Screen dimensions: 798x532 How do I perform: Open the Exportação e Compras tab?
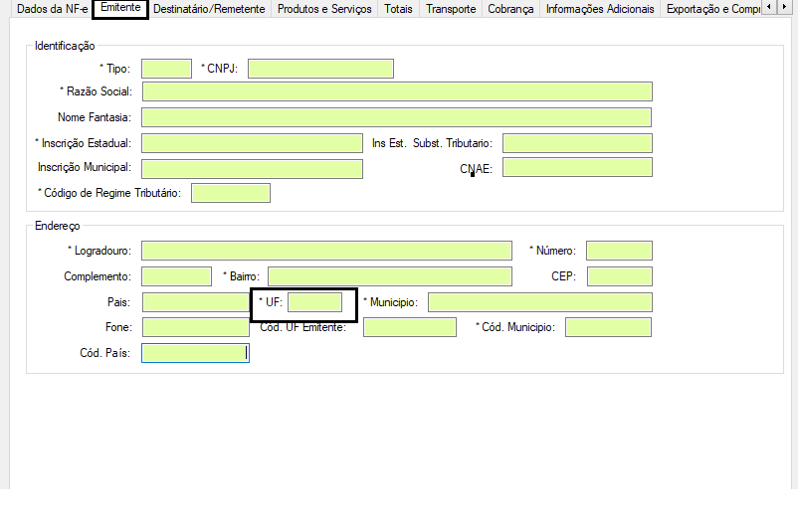click(713, 9)
